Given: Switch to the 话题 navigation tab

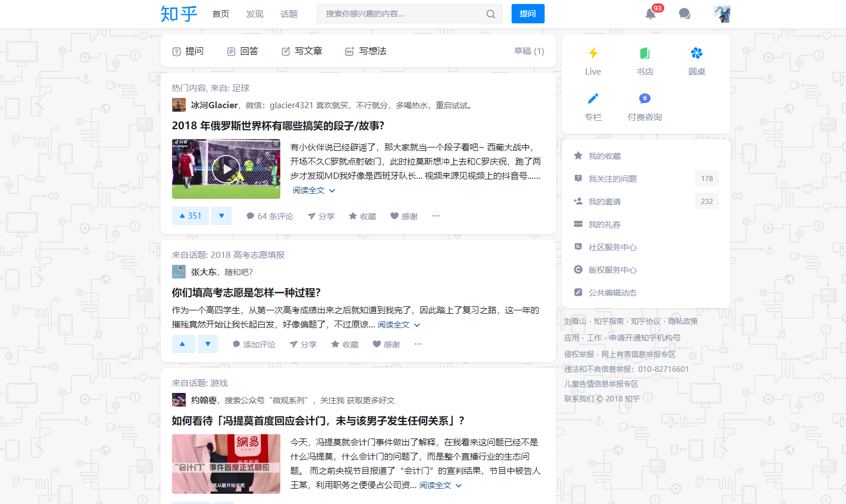Looking at the screenshot, I should point(289,14).
